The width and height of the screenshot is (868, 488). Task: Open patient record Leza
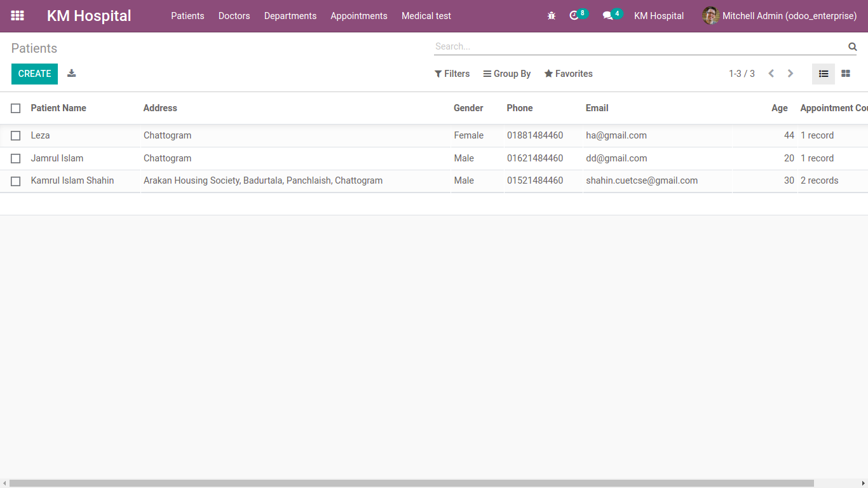click(40, 135)
